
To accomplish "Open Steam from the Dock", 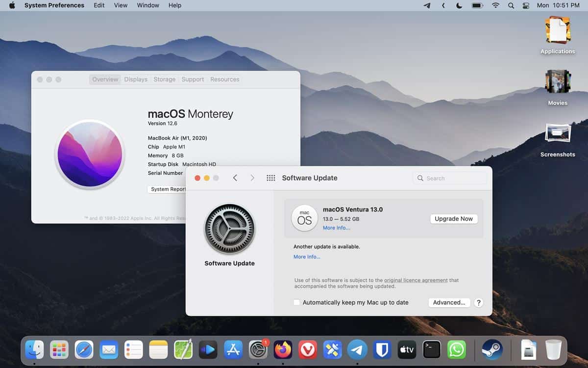I will click(492, 350).
